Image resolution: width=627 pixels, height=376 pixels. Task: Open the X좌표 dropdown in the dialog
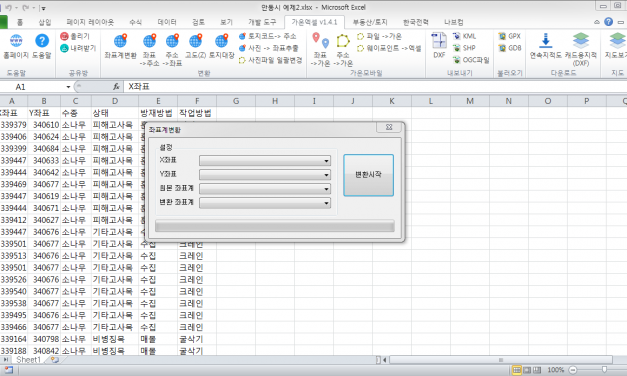[x=326, y=161]
